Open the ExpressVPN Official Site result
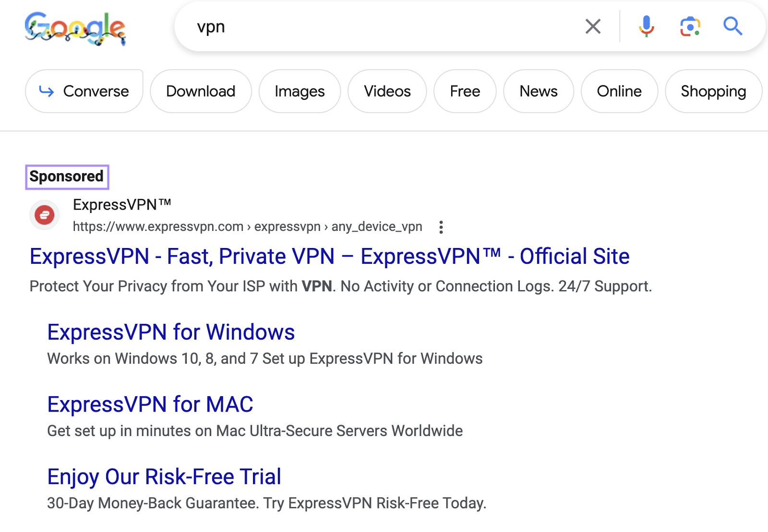This screenshot has width=768, height=532. click(x=329, y=256)
